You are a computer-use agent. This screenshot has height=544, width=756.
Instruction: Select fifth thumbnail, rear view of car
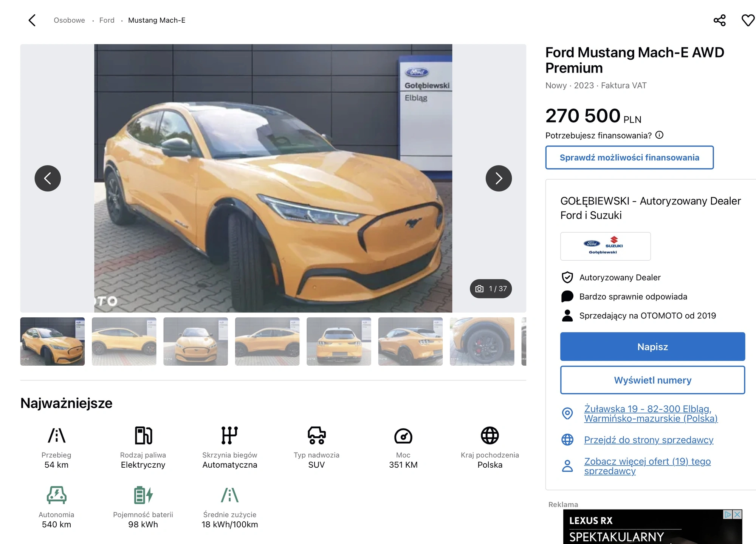[x=339, y=342]
